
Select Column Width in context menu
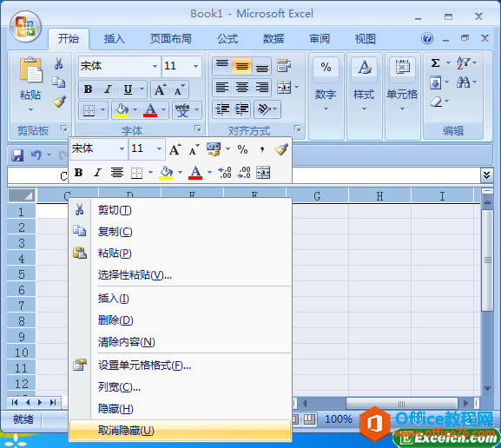pos(180,387)
